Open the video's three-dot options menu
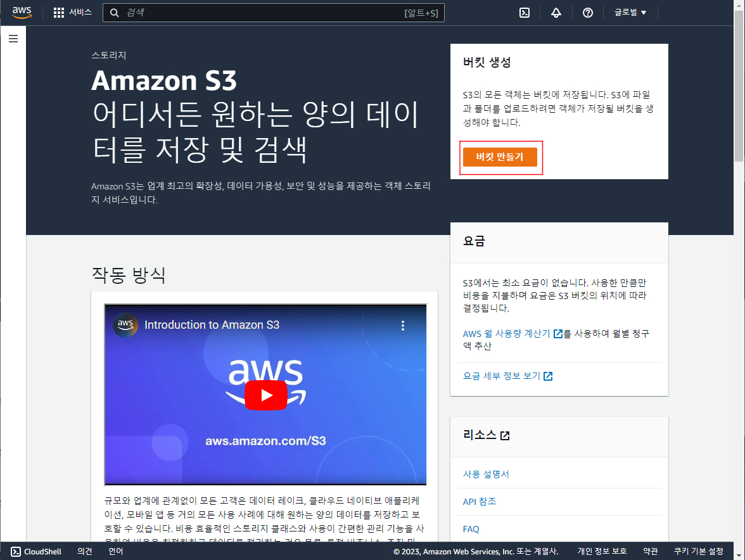 coord(403,326)
